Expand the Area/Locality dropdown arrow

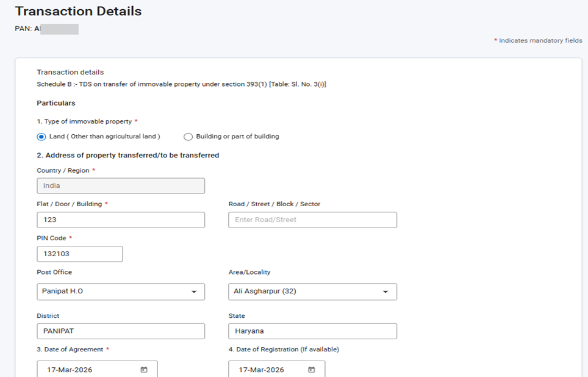tap(385, 292)
